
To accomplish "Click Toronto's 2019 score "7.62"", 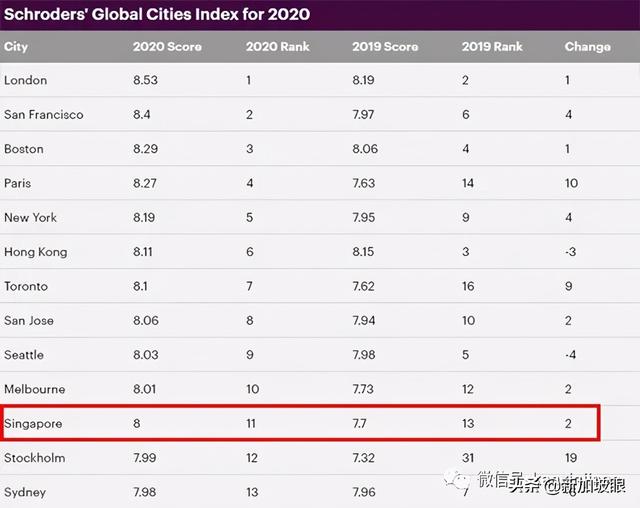I will [363, 286].
